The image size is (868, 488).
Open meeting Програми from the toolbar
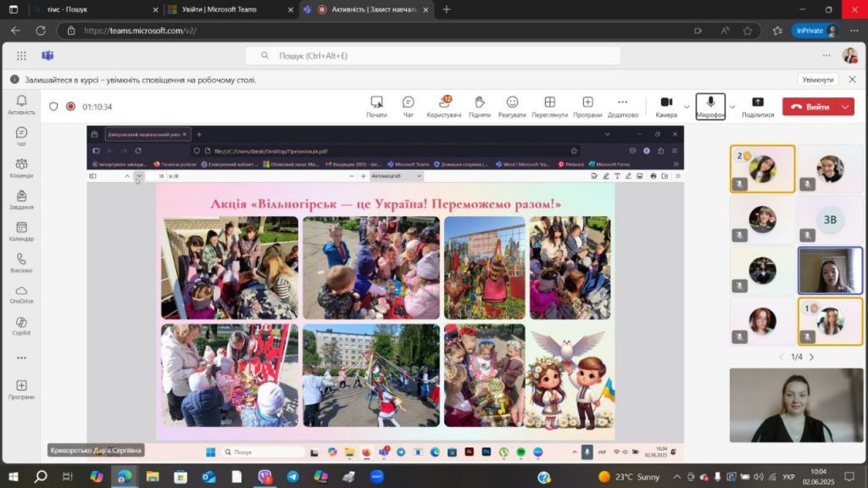587,106
